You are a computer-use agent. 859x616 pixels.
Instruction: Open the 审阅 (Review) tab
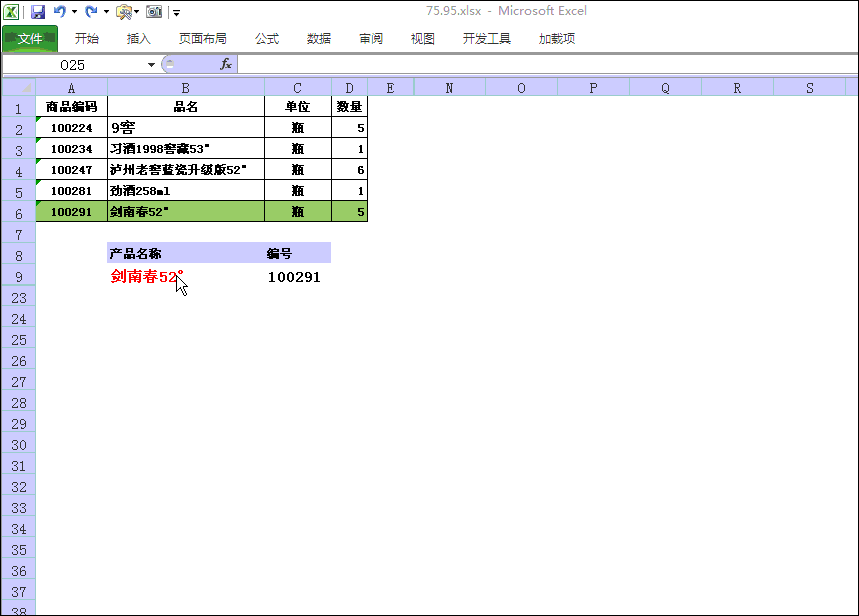pos(371,38)
